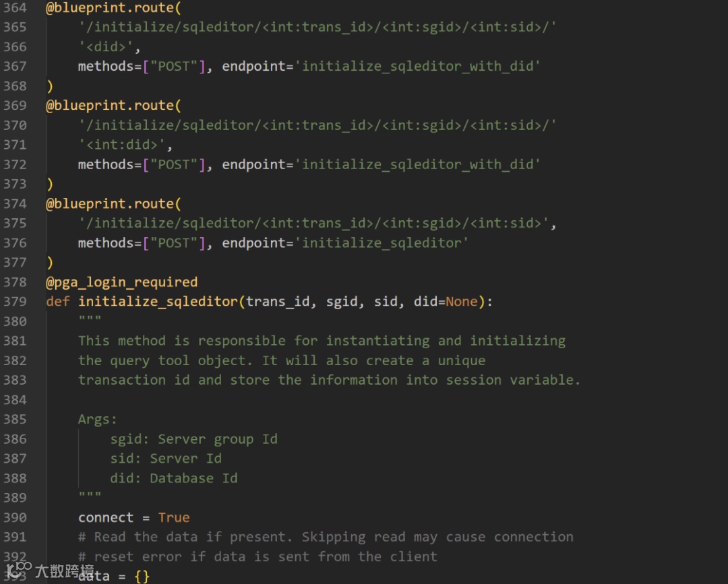The image size is (728, 584).
Task: Place cursor on @pga_login_required decorator
Action: tap(121, 282)
